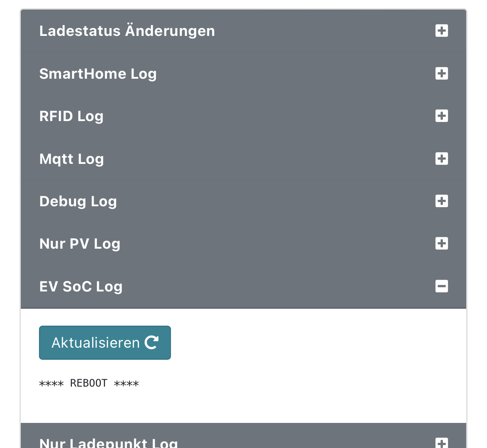
Task: Show Debug Log with its plus icon
Action: [x=442, y=201]
